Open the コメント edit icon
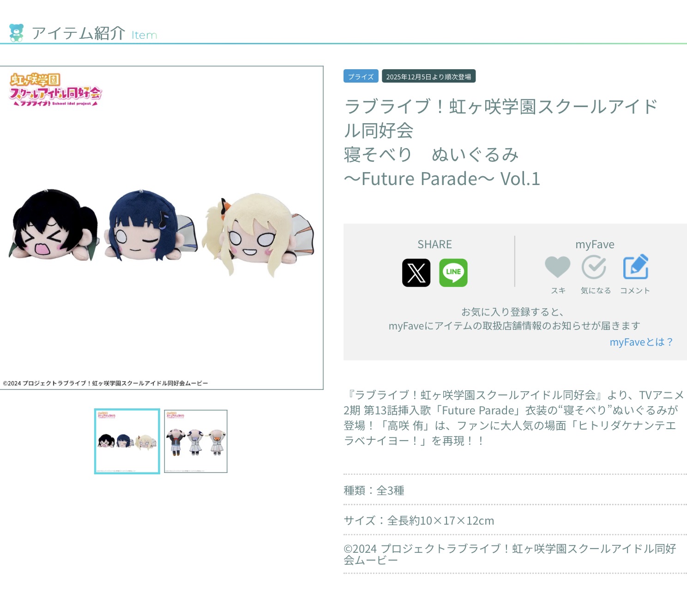 point(636,267)
